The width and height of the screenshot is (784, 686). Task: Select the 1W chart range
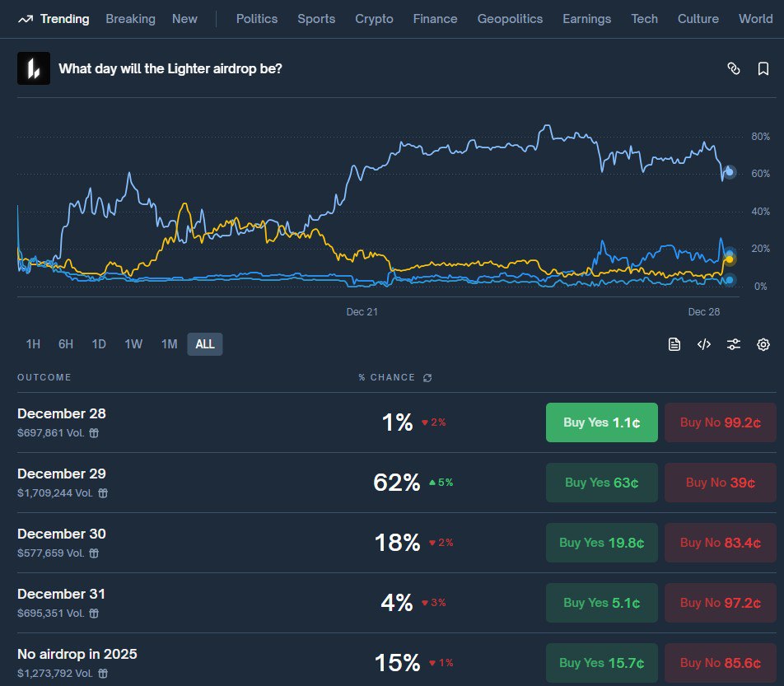pyautogui.click(x=133, y=344)
